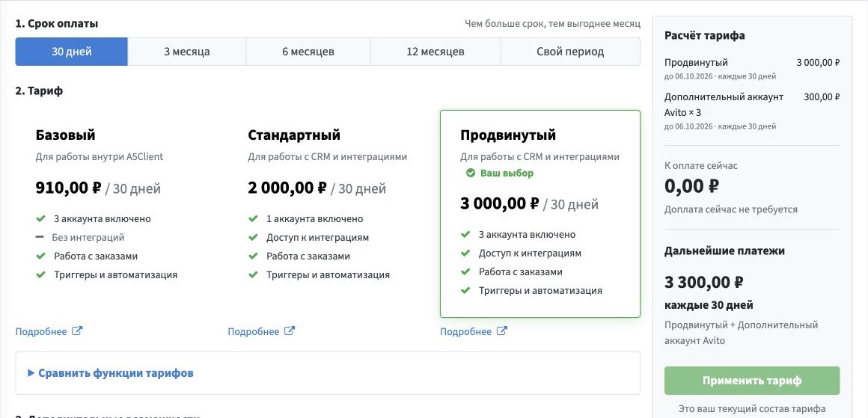Viewport: 868px width, 418px height.
Task: Click the dash icon beside Без интеграций
Action: pos(40,237)
